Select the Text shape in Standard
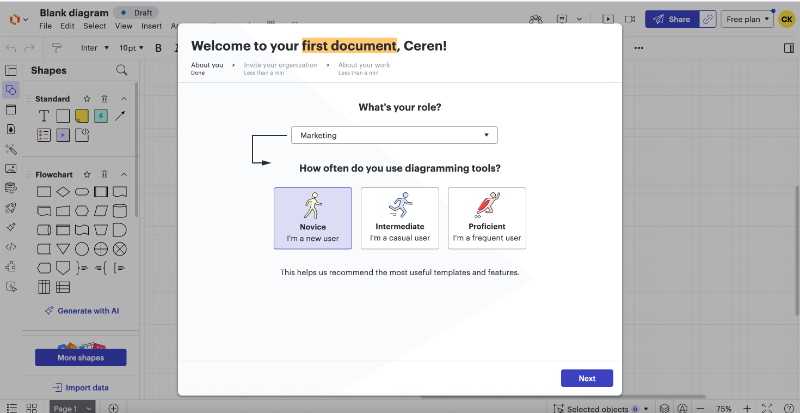This screenshot has height=413, width=800. coord(44,116)
